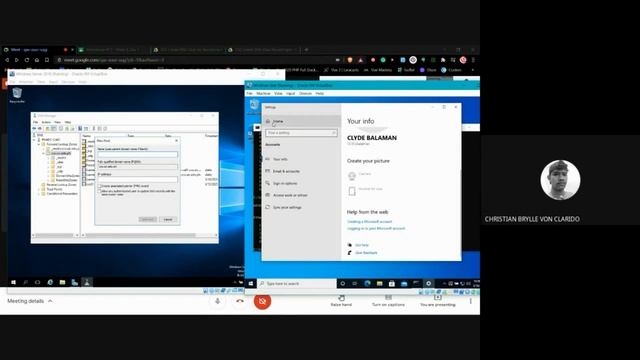Open Devices menu in Windows 10 VirtualBox window
This screenshot has height=360, width=640.
coord(305,93)
